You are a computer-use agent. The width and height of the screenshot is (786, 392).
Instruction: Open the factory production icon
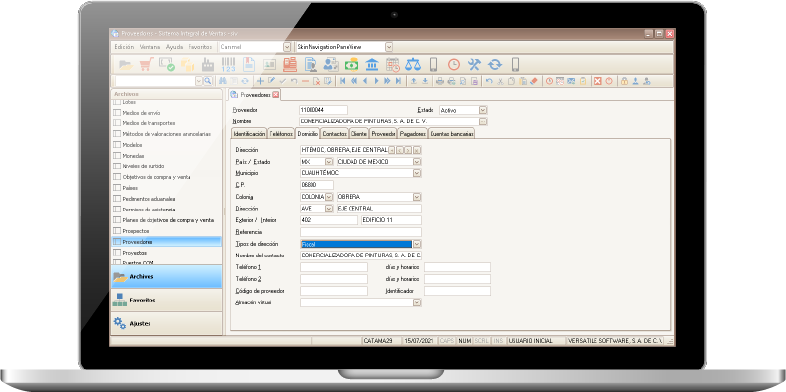208,65
